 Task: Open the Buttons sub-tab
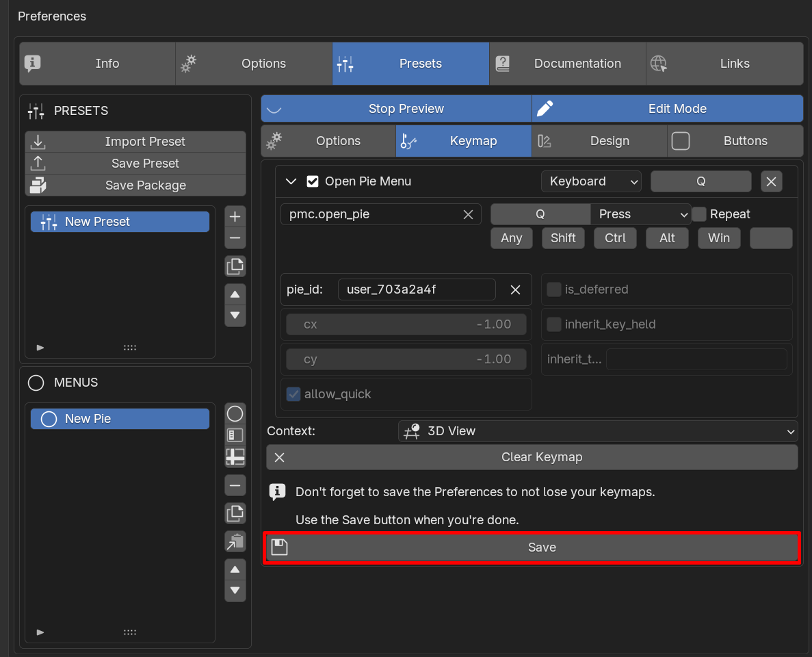point(735,141)
